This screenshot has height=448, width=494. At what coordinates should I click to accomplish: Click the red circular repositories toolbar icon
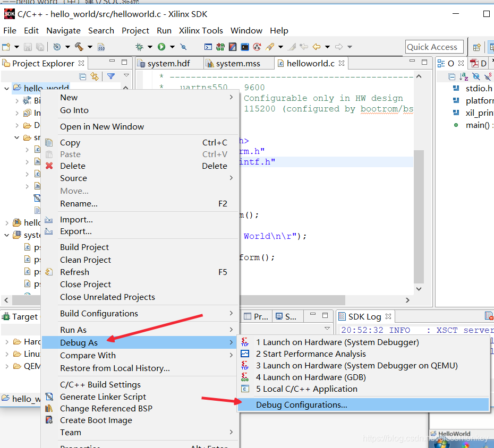pos(257,47)
